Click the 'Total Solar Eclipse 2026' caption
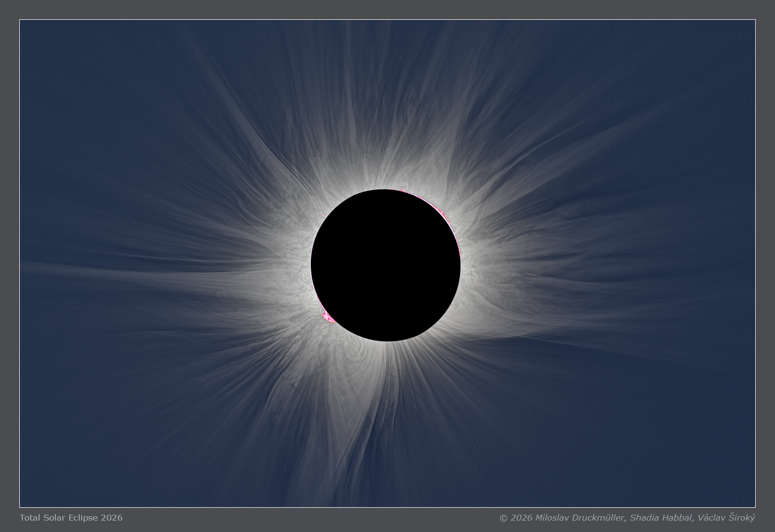This screenshot has width=775, height=532. pos(71,518)
